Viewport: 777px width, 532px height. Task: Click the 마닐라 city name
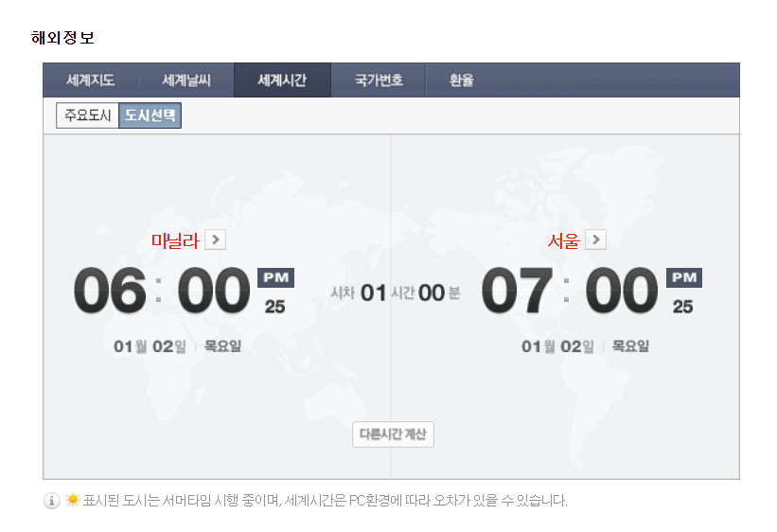[175, 241]
